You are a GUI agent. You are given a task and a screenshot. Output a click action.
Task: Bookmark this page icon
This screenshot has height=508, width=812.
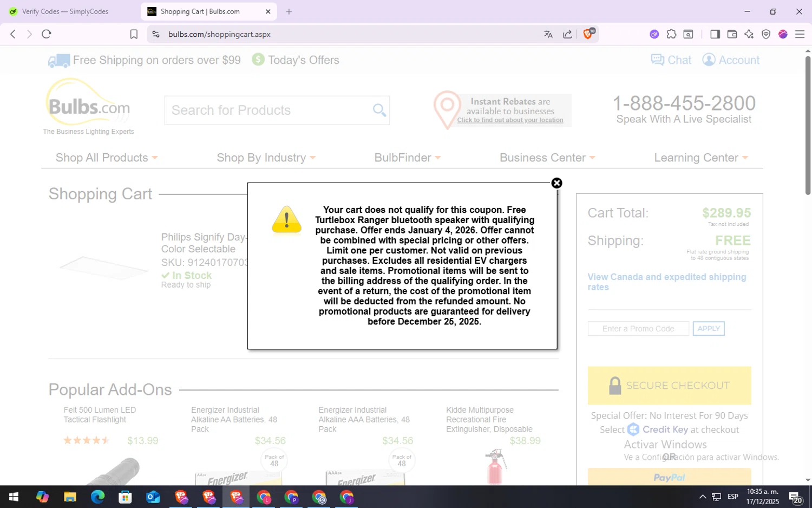pos(134,34)
